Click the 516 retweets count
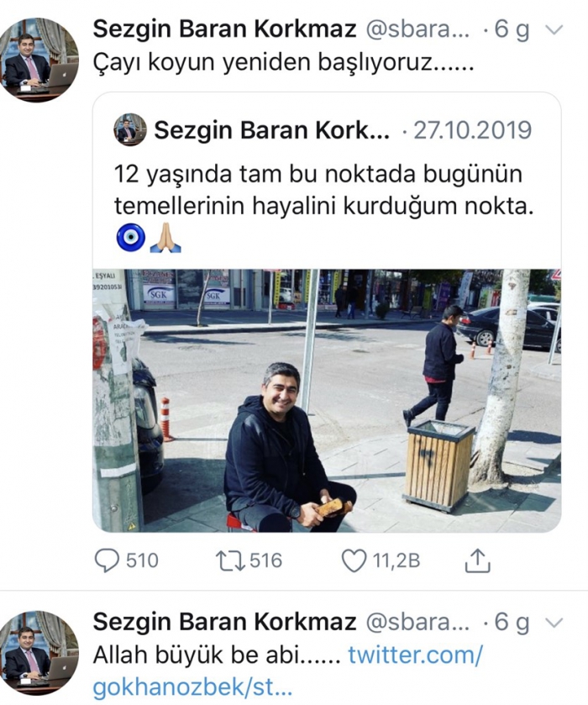 [265, 560]
